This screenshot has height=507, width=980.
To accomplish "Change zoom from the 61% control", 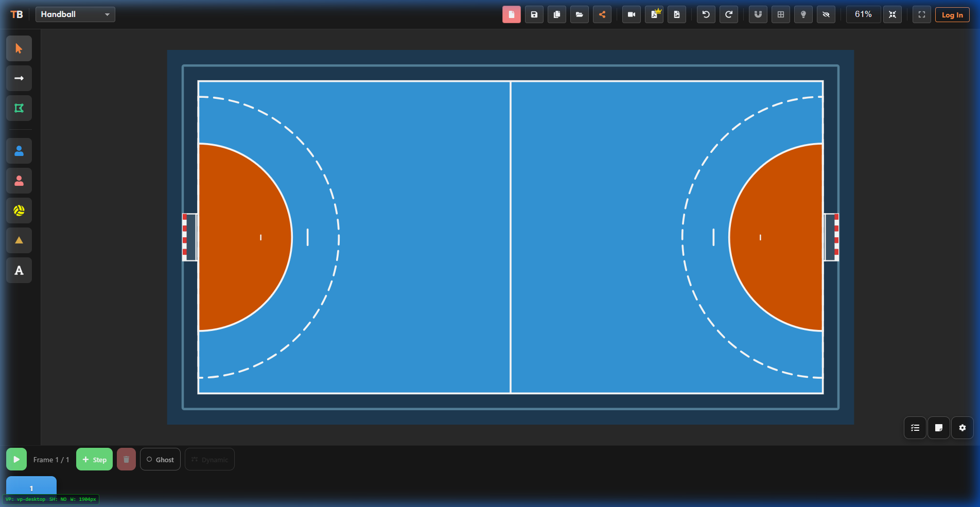I will click(x=863, y=14).
